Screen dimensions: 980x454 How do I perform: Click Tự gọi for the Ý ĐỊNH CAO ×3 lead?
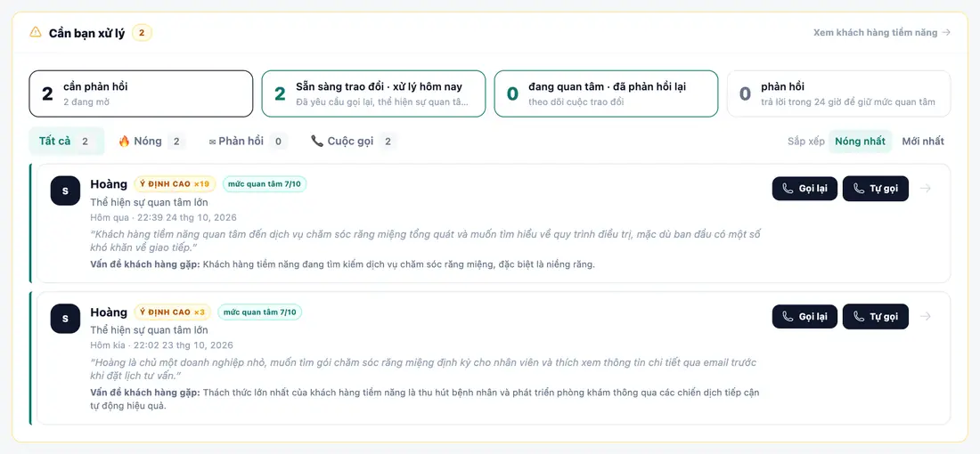pyautogui.click(x=876, y=317)
